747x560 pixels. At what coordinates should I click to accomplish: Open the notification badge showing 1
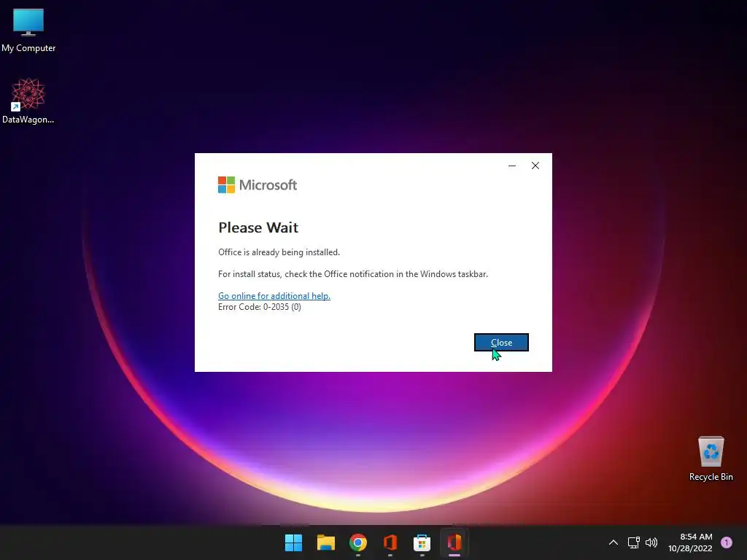727,542
